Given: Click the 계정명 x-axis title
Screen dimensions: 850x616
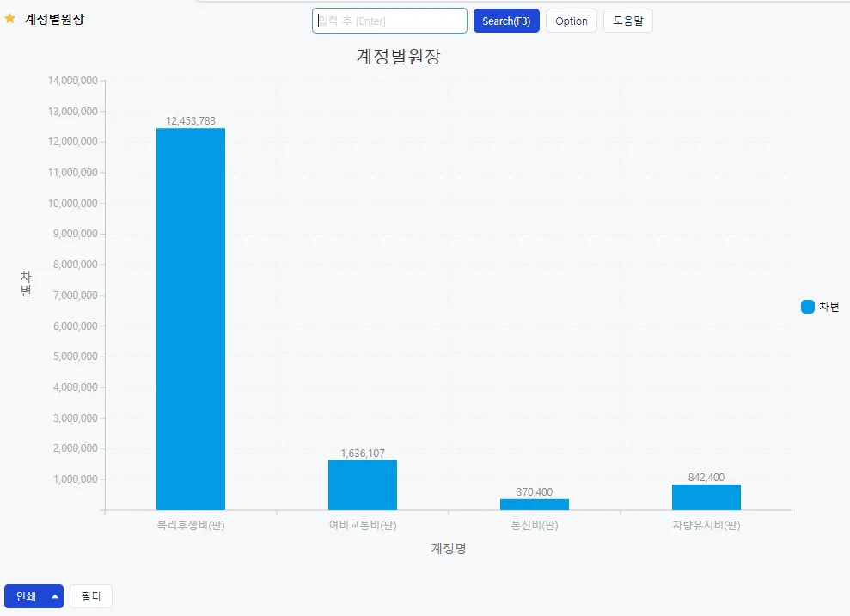Looking at the screenshot, I should 449,548.
